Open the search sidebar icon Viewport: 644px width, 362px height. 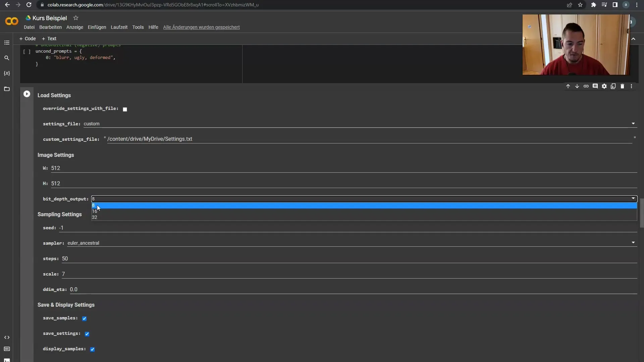(7, 58)
